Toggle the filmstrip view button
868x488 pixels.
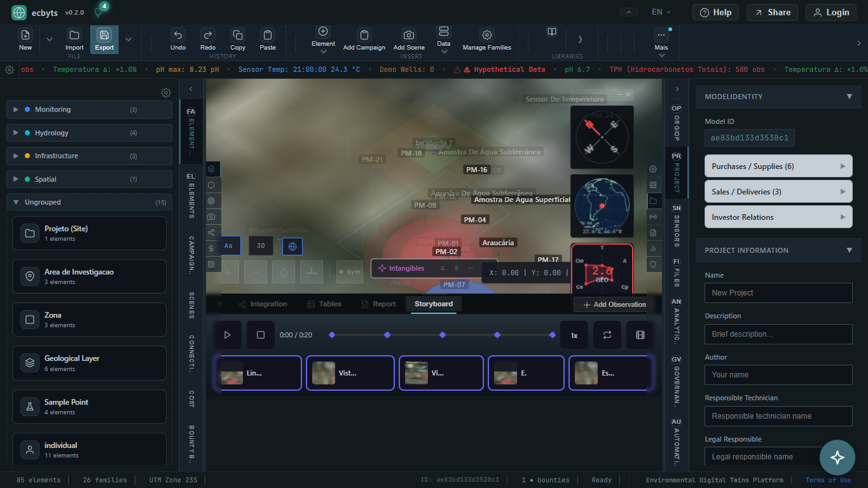coord(640,335)
